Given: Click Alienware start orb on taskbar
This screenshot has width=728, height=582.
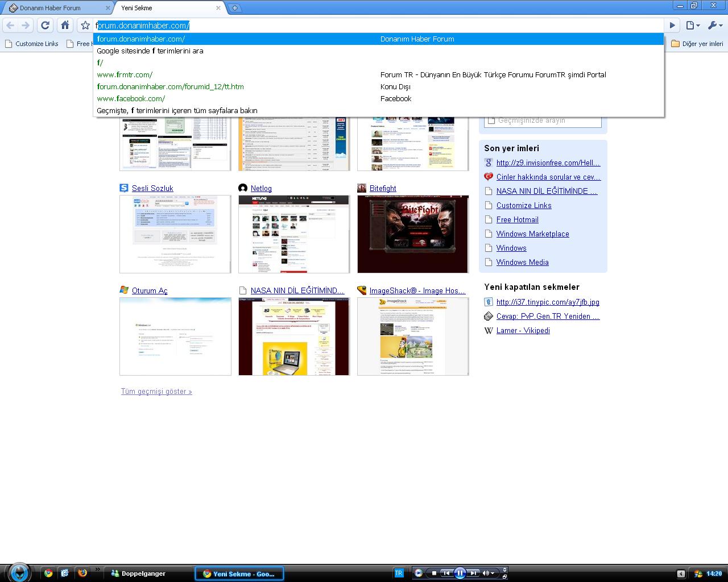Looking at the screenshot, I should [x=19, y=572].
